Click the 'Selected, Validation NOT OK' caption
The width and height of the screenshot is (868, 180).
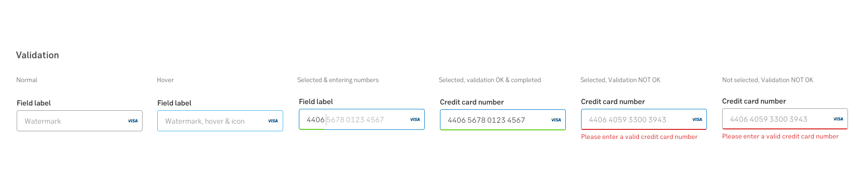[620, 80]
